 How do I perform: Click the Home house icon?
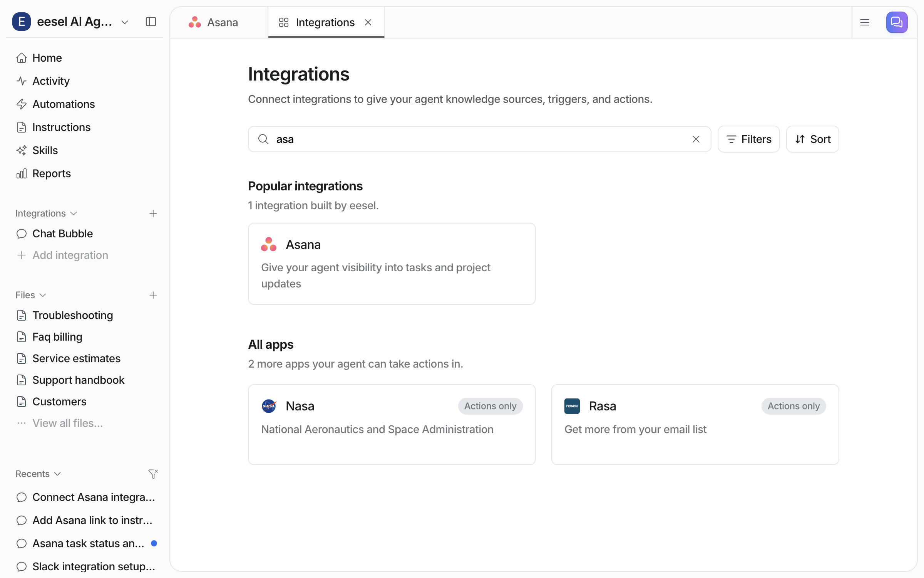[x=22, y=58]
